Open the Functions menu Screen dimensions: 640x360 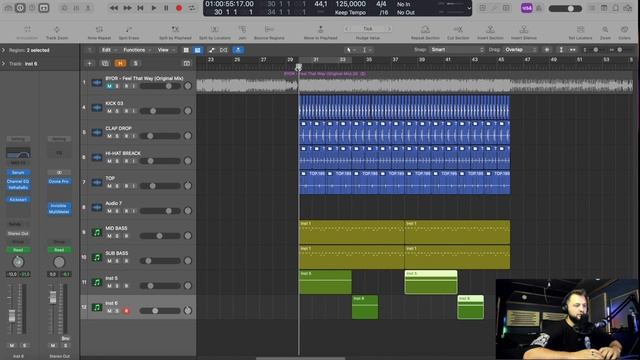point(137,50)
